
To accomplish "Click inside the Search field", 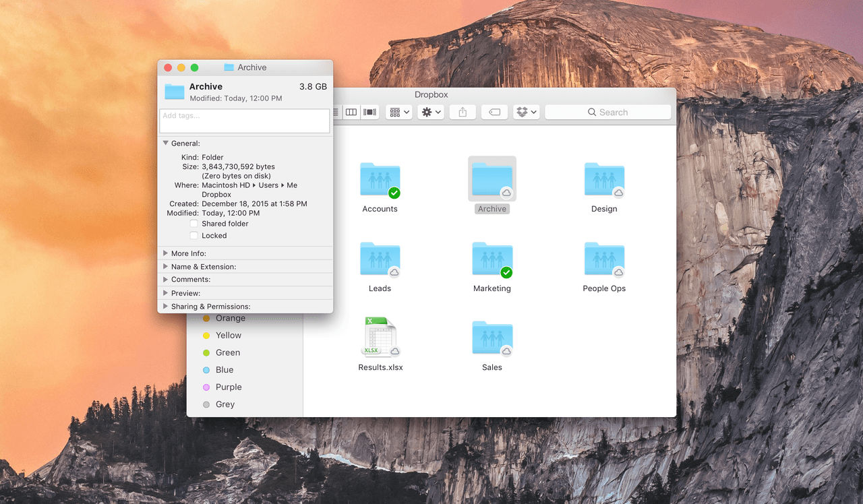I will [x=607, y=112].
